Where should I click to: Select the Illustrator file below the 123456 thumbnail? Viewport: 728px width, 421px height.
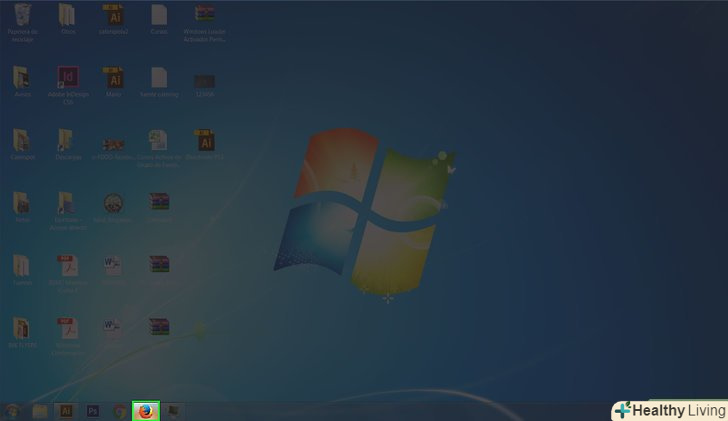click(204, 145)
